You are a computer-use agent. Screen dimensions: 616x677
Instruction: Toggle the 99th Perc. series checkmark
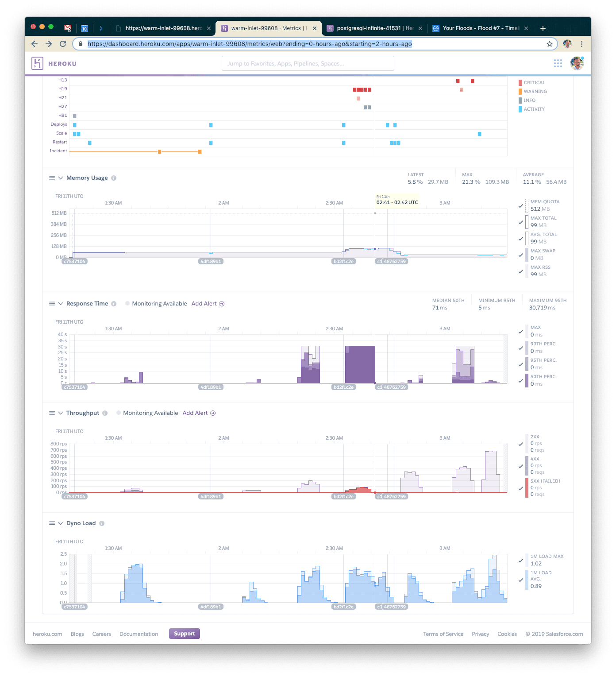click(x=521, y=348)
